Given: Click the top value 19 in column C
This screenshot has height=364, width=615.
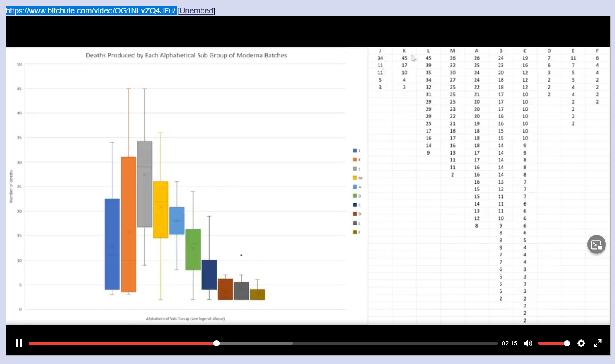Looking at the screenshot, I should pos(525,58).
